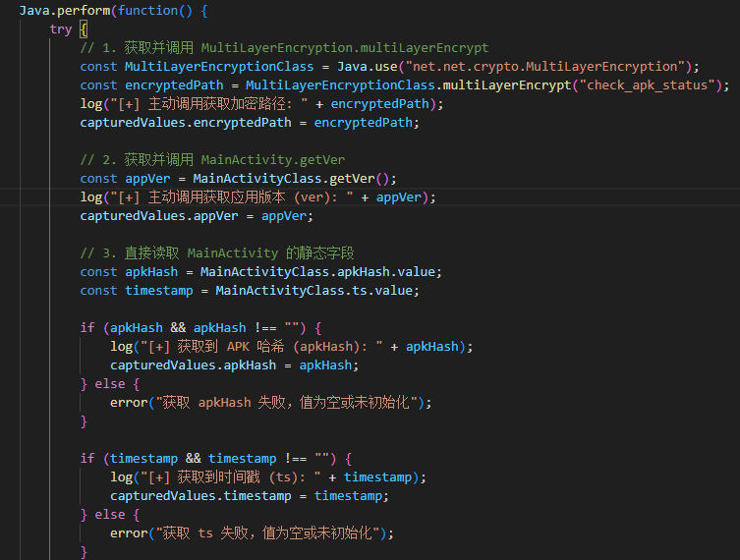The width and height of the screenshot is (740, 560).
Task: Click the comment about MultiLayerEncryption.multiLayerEncrypt
Action: tap(285, 48)
